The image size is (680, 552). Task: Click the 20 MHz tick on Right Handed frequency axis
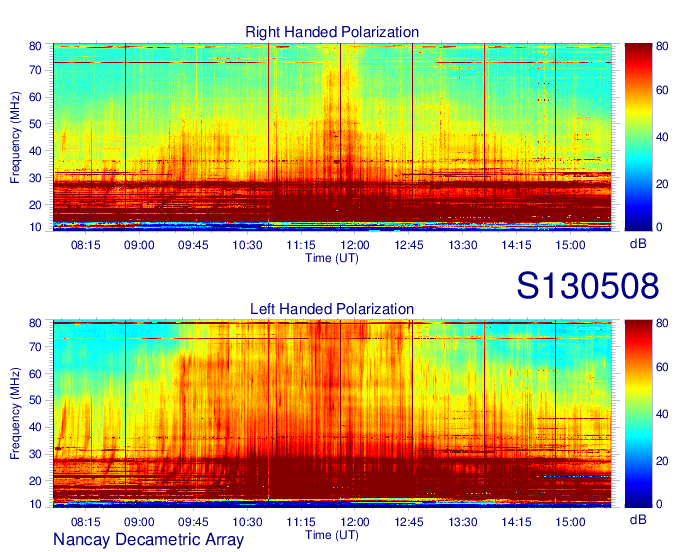tap(36, 205)
